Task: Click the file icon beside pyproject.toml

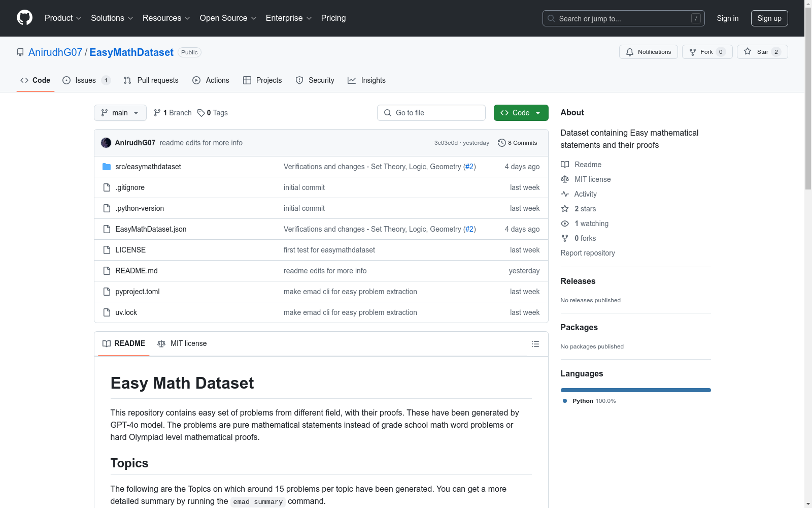Action: (x=107, y=292)
